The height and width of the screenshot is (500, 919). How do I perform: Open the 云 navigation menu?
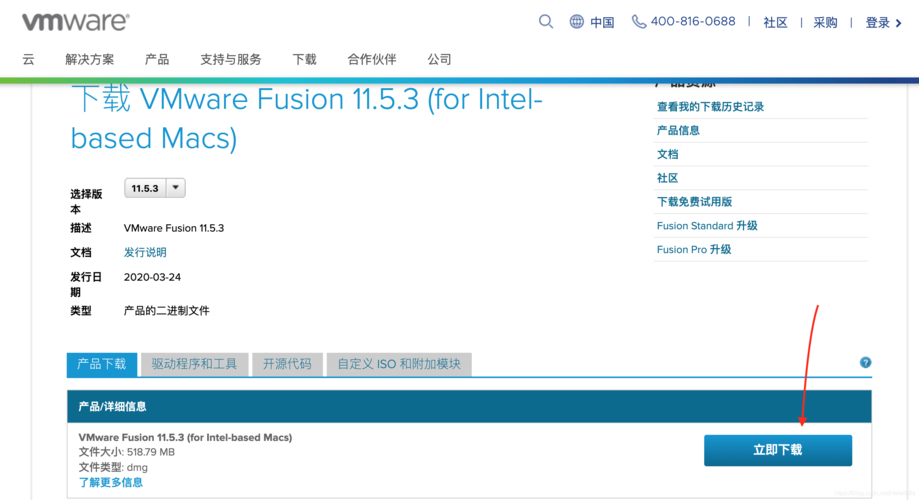28,59
